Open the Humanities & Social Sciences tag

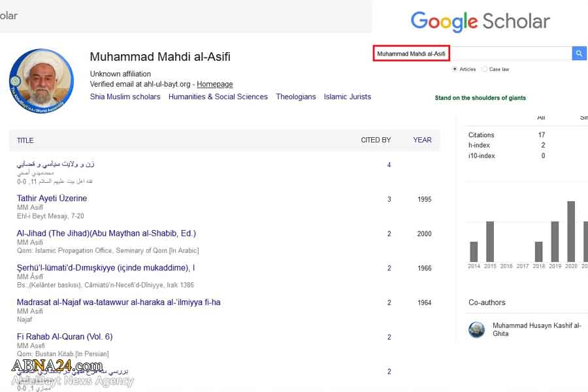coord(218,97)
